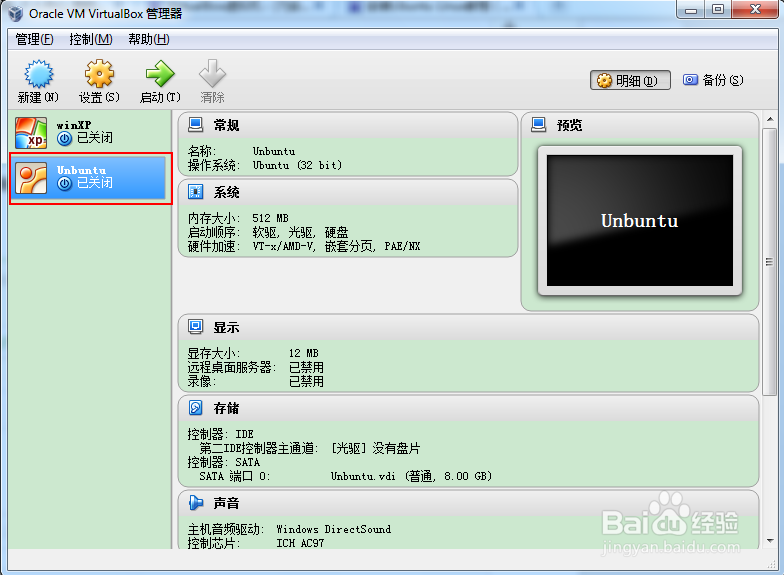Click the scrollbar down arrow in details pane
This screenshot has width=784, height=575.
(x=770, y=540)
